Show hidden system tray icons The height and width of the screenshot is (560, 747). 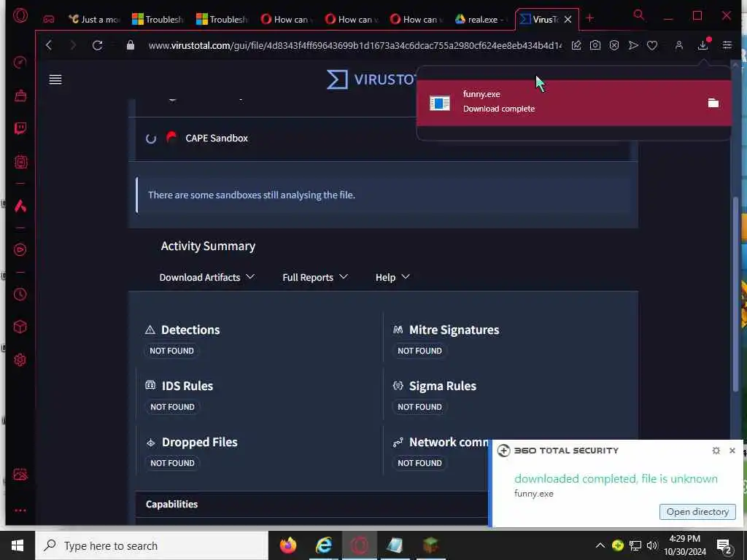(600, 545)
